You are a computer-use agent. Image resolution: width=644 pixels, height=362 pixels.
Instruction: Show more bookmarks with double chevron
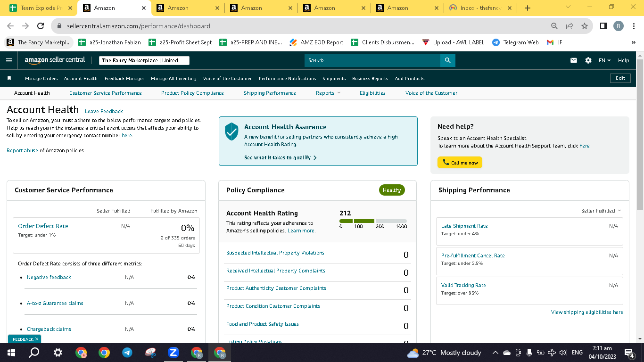point(633,42)
